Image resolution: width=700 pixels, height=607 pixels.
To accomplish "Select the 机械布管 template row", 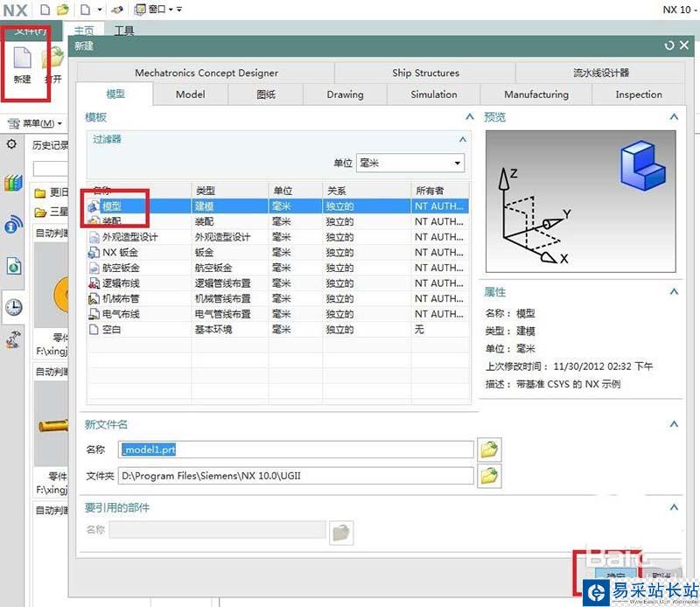I will 277,298.
